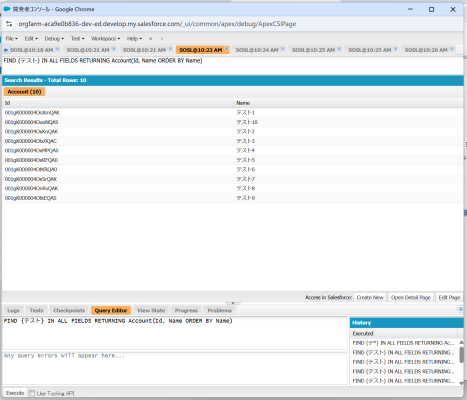Sort by the Name column header
Viewport: 467px width, 400px height.
pos(348,103)
